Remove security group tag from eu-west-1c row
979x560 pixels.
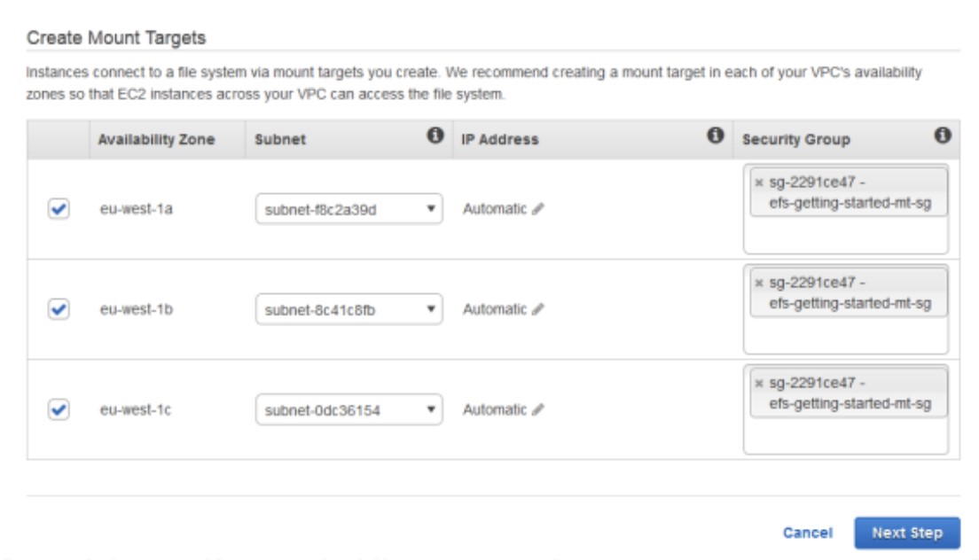[x=759, y=384]
